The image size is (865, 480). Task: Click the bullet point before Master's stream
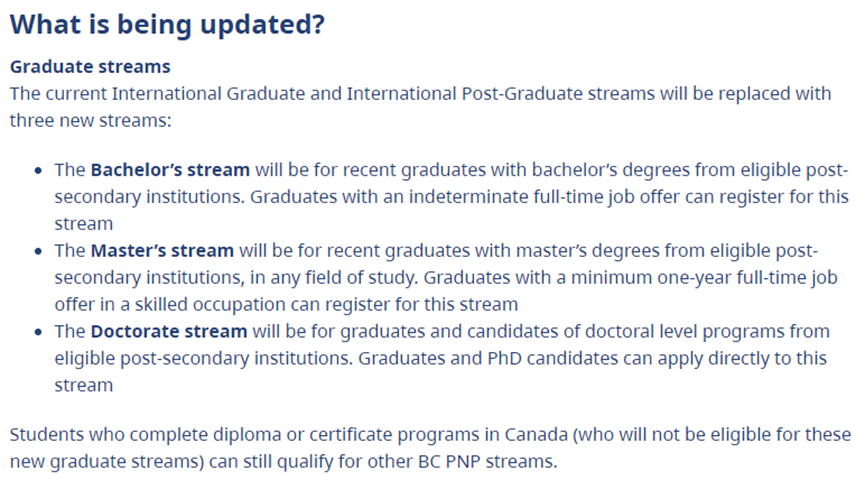point(38,251)
